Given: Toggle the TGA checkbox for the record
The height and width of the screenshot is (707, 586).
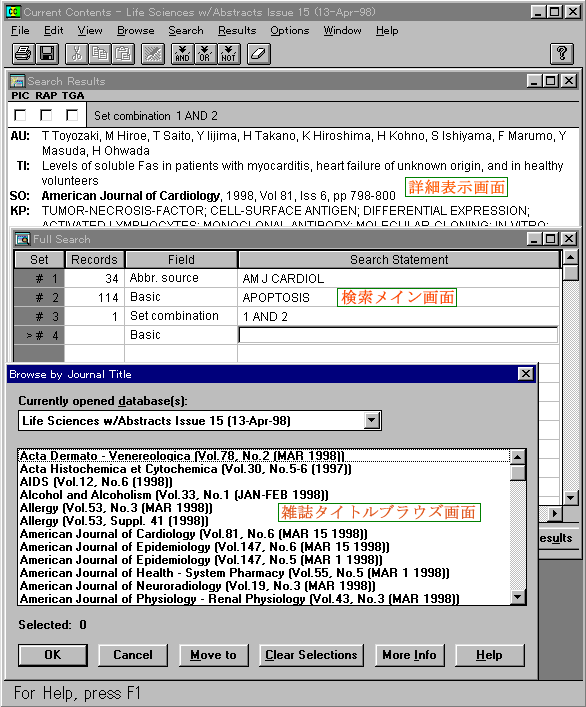Looking at the screenshot, I should (x=72, y=115).
